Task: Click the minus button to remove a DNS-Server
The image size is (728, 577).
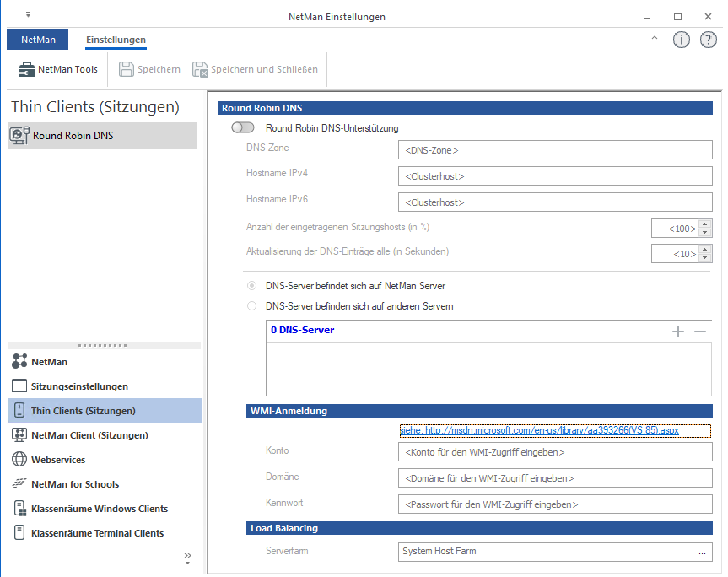Action: (700, 332)
